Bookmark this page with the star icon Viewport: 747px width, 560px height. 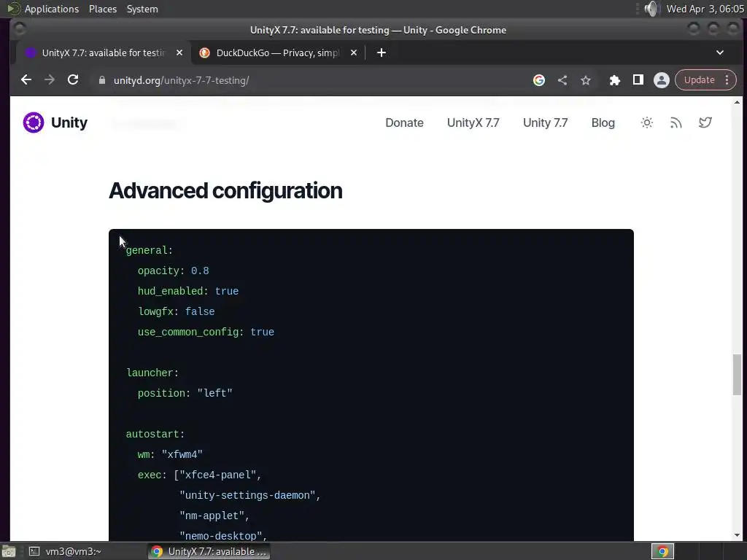coord(586,80)
